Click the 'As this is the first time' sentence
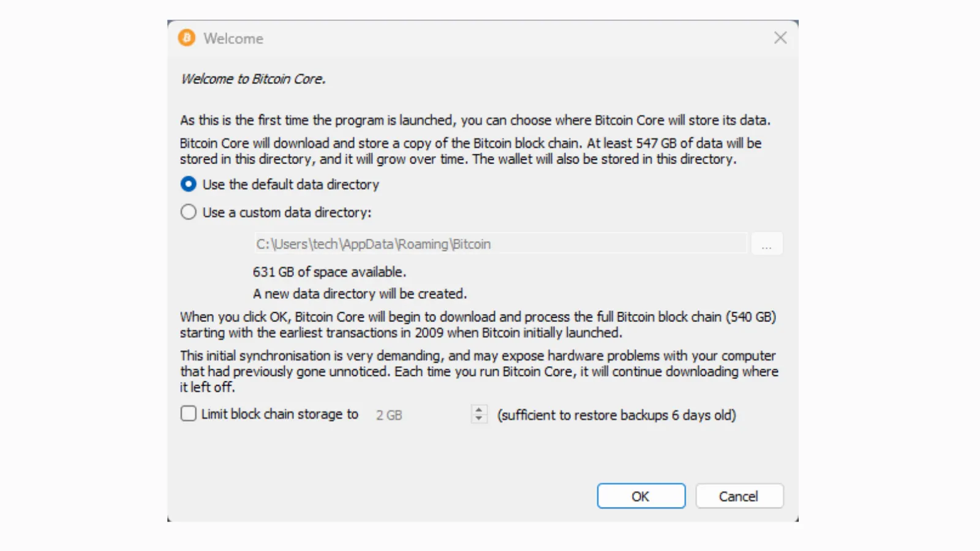Image resolution: width=980 pixels, height=551 pixels. (x=475, y=120)
